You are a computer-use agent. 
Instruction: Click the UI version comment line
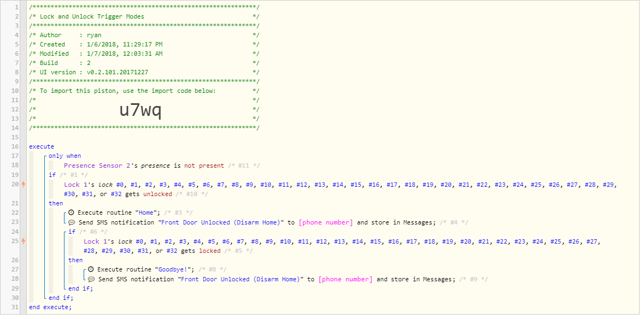tap(144, 73)
